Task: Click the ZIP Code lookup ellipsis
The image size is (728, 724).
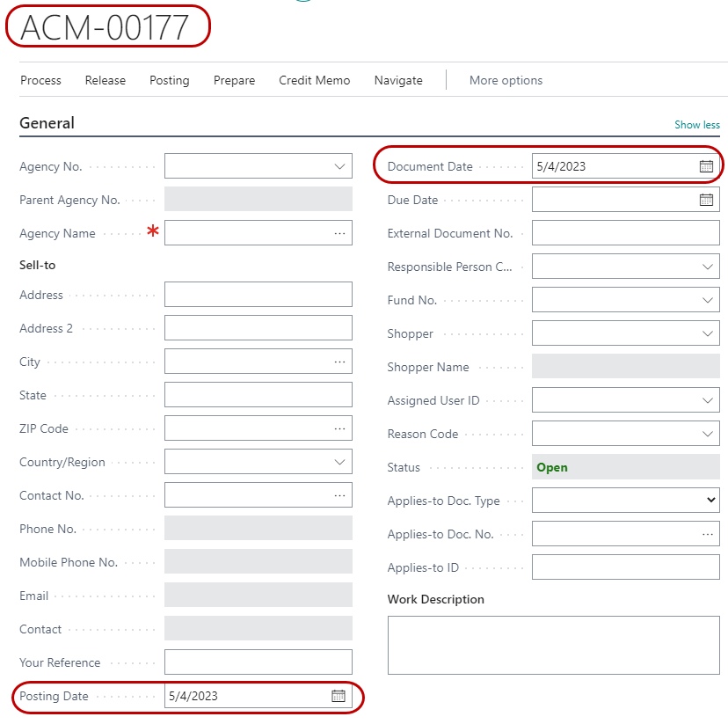Action: point(339,428)
